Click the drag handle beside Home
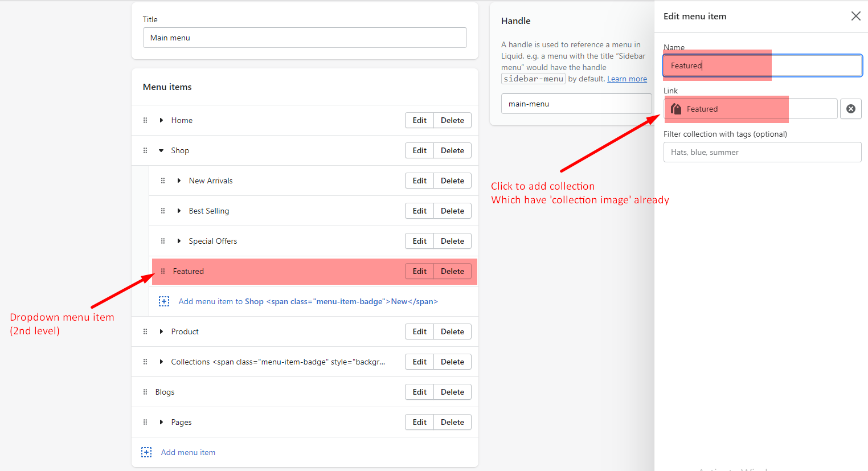 pyautogui.click(x=145, y=120)
